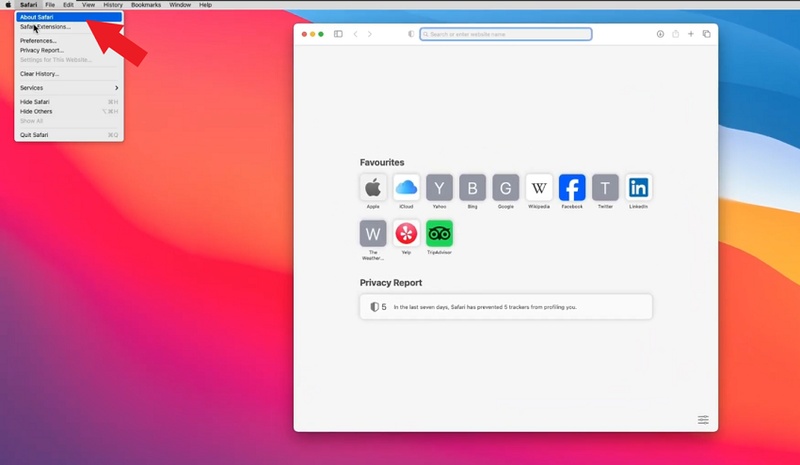Open the Twitter favourite
This screenshot has width=800, height=465.
(605, 188)
